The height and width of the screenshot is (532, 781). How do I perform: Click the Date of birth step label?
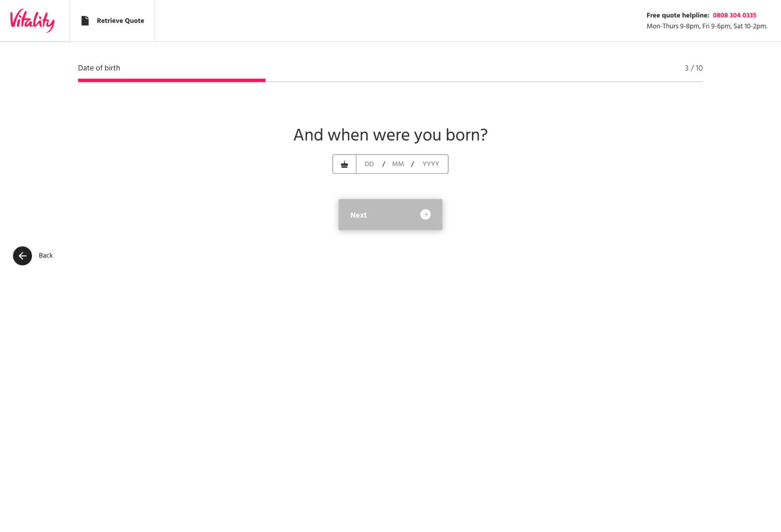coord(99,68)
